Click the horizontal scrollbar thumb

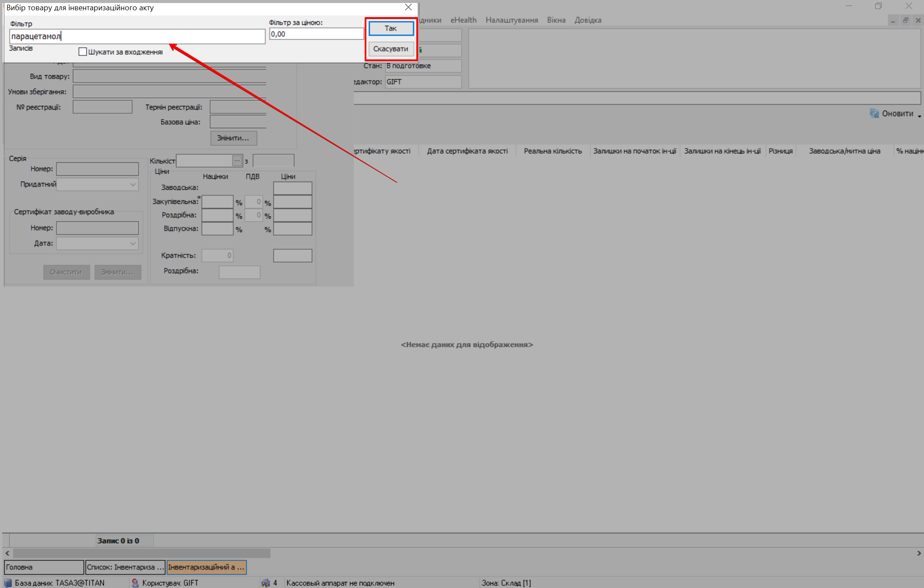pos(141,553)
